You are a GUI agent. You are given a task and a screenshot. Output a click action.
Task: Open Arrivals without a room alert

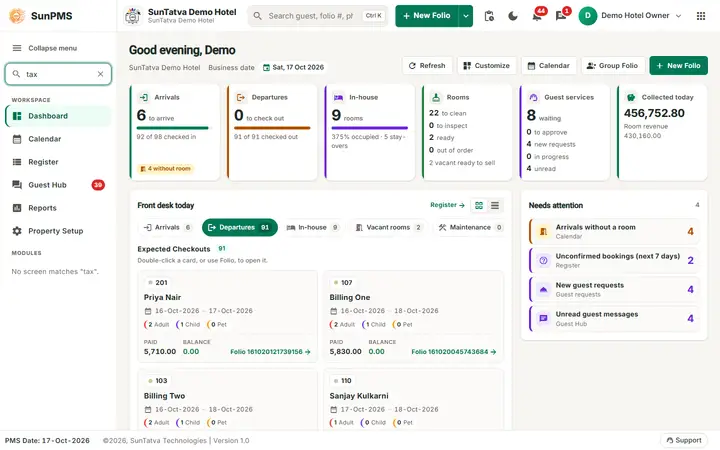pos(614,231)
